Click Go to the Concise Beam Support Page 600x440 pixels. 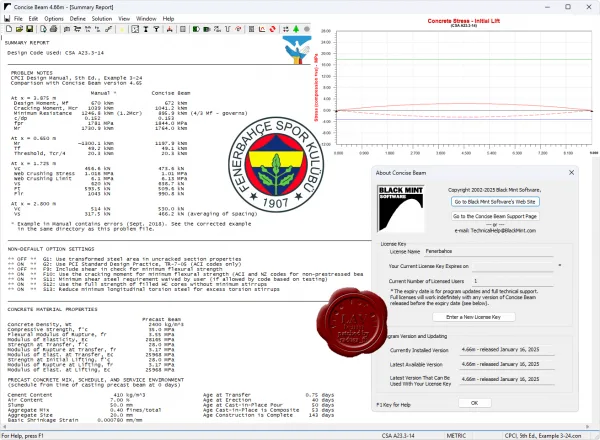coord(495,216)
